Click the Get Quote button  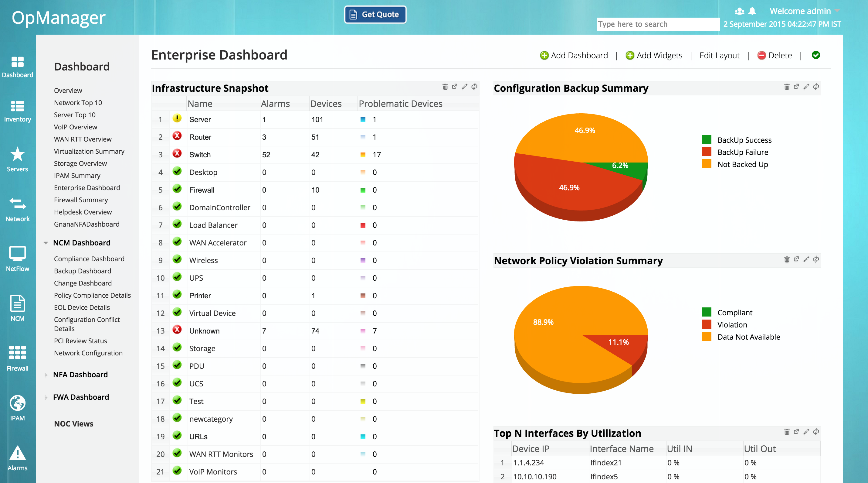(x=375, y=15)
